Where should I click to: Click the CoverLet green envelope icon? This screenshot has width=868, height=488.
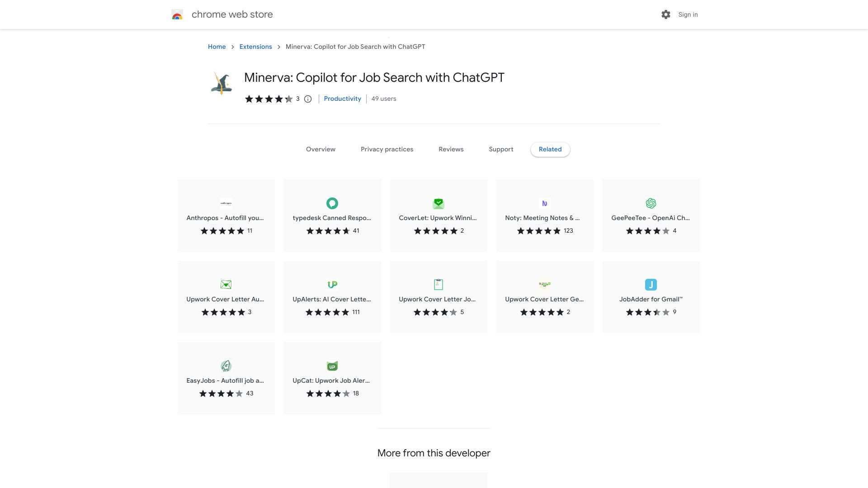(x=439, y=203)
